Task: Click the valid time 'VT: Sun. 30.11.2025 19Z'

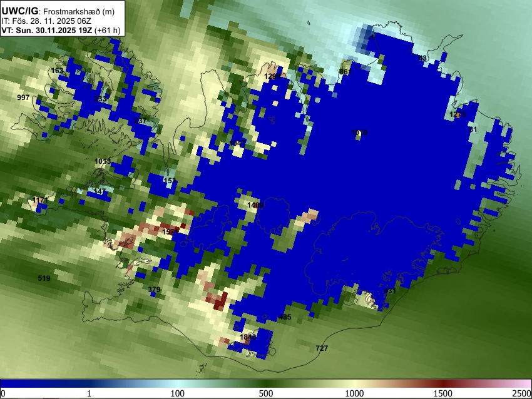Action: click(47, 30)
